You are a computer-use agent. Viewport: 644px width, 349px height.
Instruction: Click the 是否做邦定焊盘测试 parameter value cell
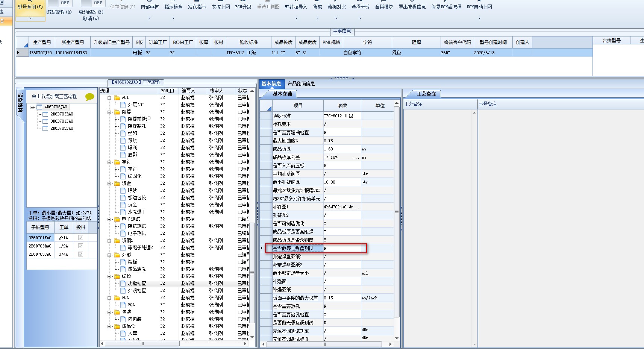click(342, 248)
